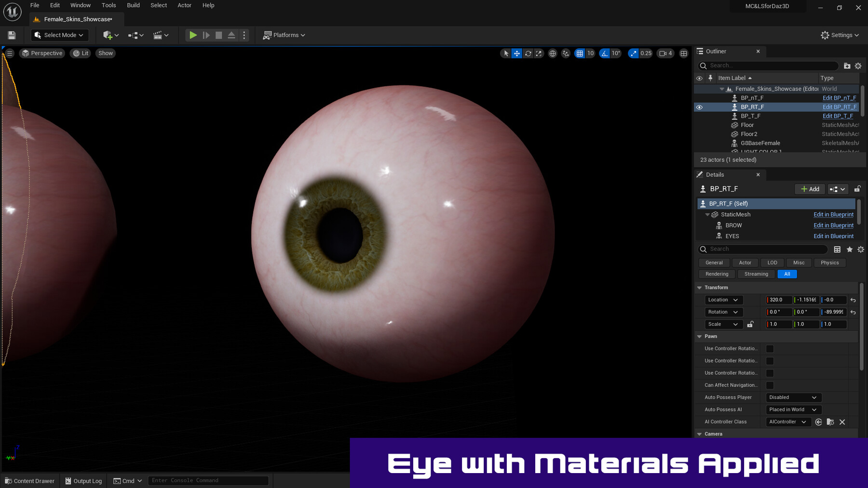The height and width of the screenshot is (488, 868).
Task: Open the Auto Possess AI dropdown
Action: point(793,409)
